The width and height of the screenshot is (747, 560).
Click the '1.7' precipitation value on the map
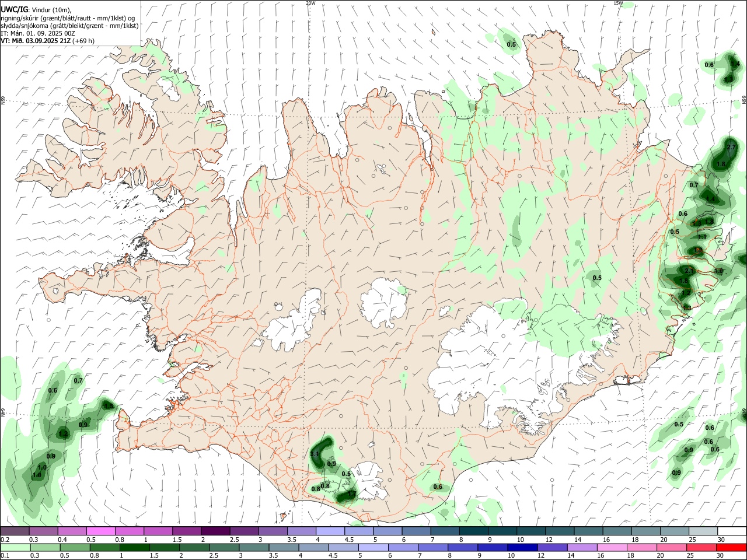(351, 494)
